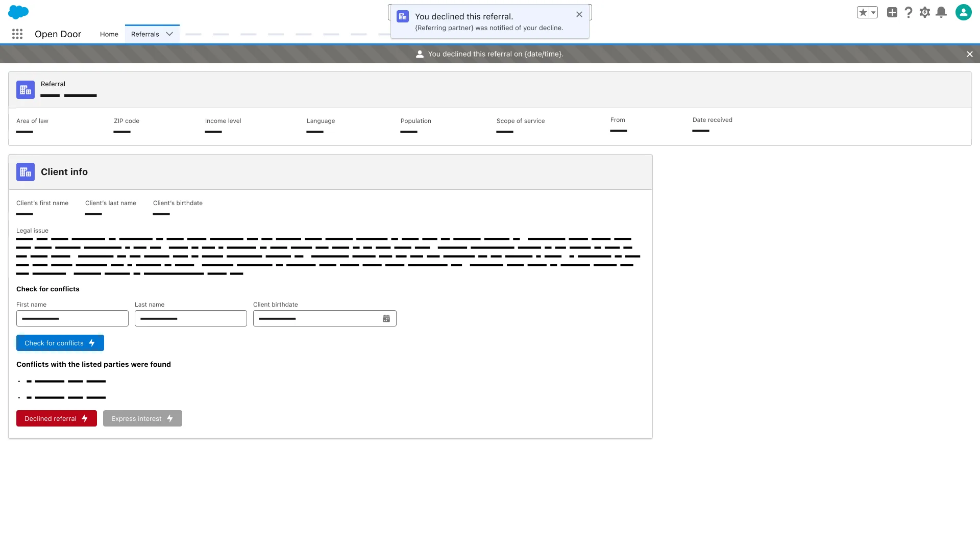Focus the Client birthdate input field
Screen dimensions: 980x551
click(x=325, y=318)
